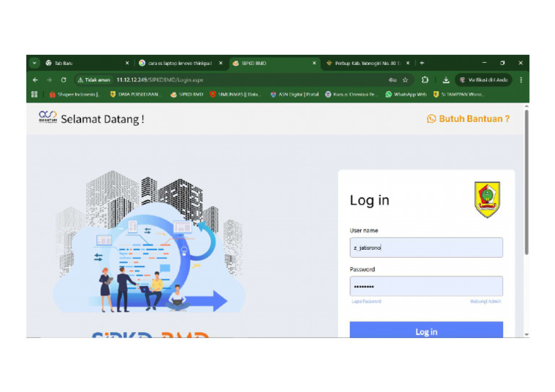Minimize the browser window
The width and height of the screenshot is (555, 392).
pos(484,63)
